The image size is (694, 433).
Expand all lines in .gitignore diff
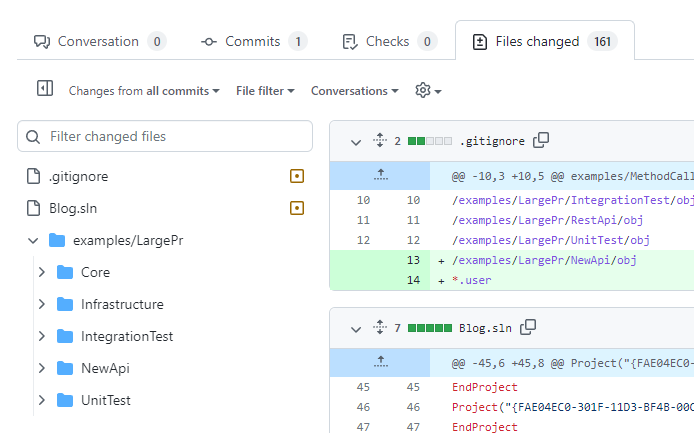coord(380,141)
